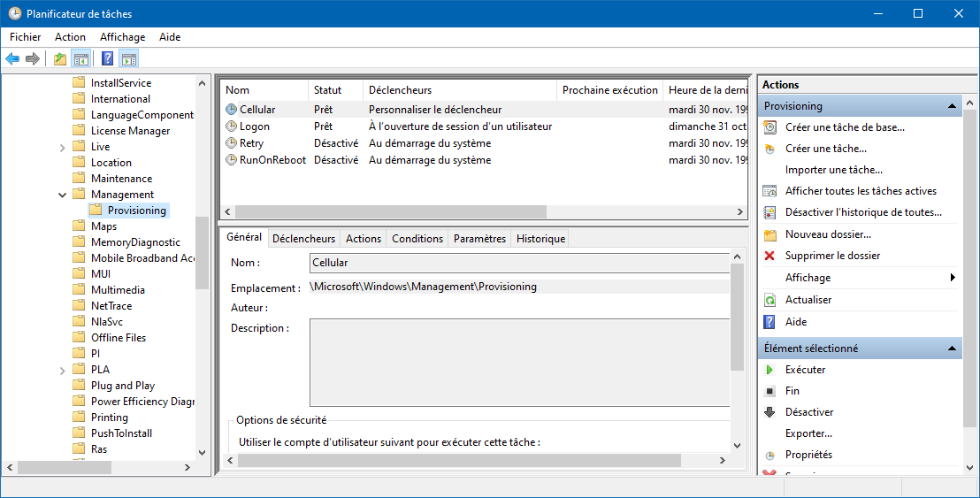Image resolution: width=980 pixels, height=498 pixels.
Task: Select the Plug and Play folder
Action: tap(122, 386)
